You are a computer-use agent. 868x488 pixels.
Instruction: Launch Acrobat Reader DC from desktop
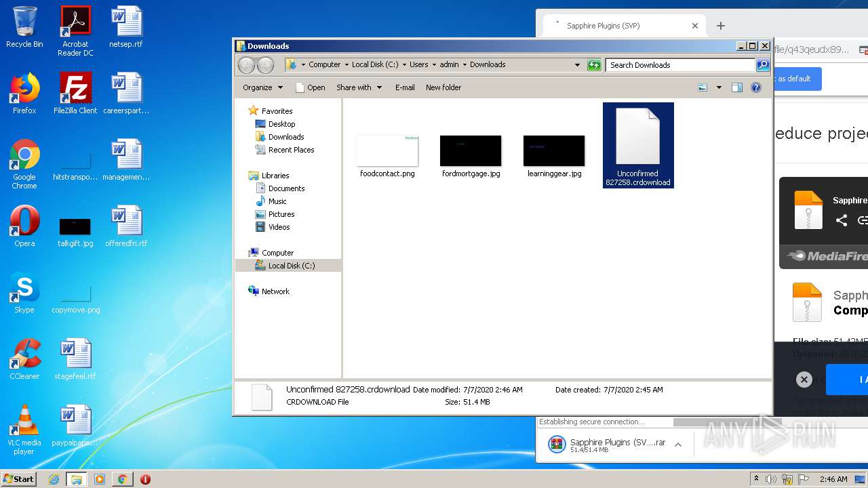[x=75, y=30]
